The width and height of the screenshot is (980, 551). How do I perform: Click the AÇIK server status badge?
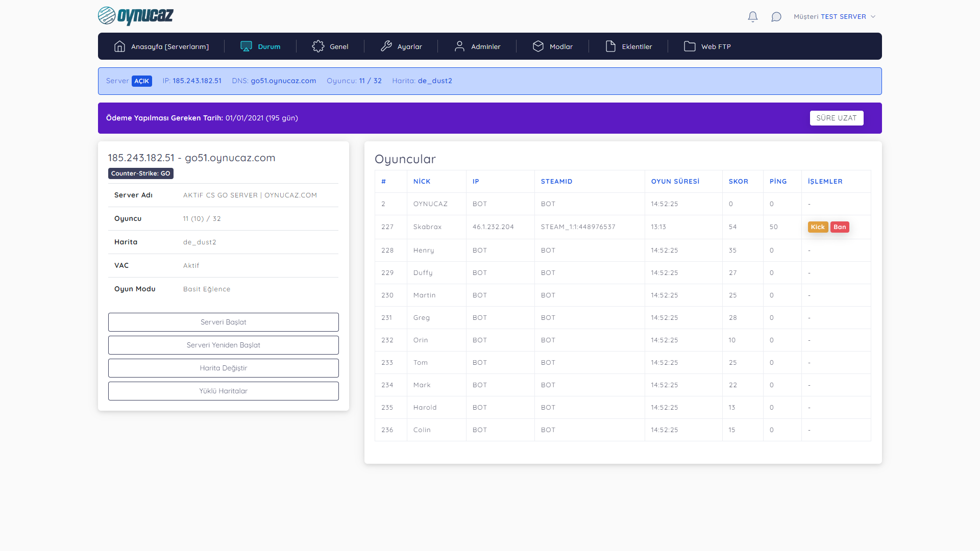[142, 81]
